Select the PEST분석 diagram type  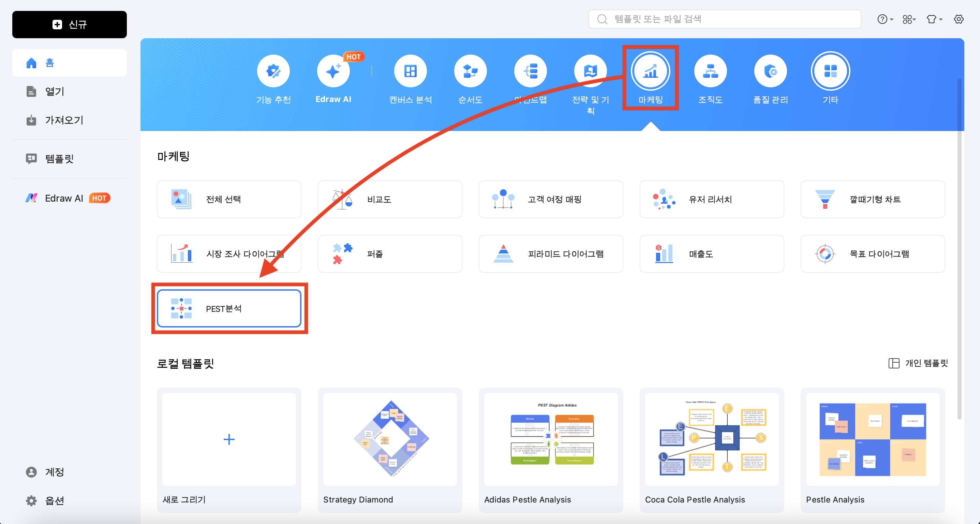click(x=229, y=308)
